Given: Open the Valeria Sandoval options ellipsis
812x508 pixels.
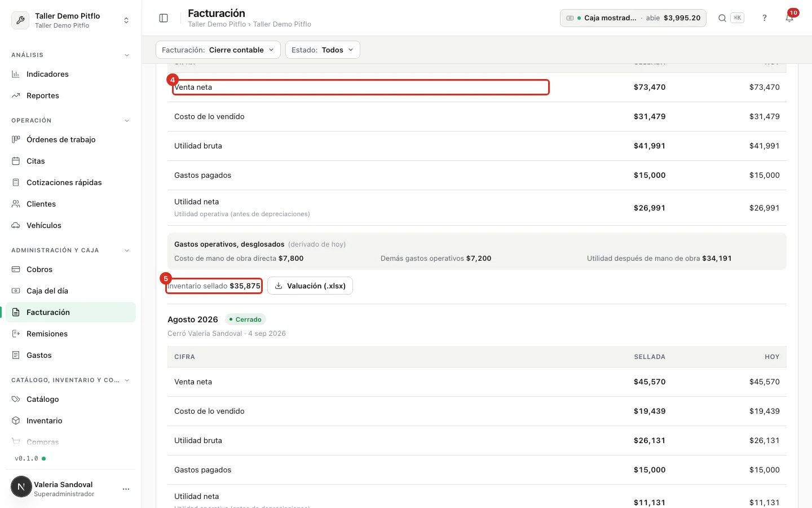Looking at the screenshot, I should click(x=126, y=489).
